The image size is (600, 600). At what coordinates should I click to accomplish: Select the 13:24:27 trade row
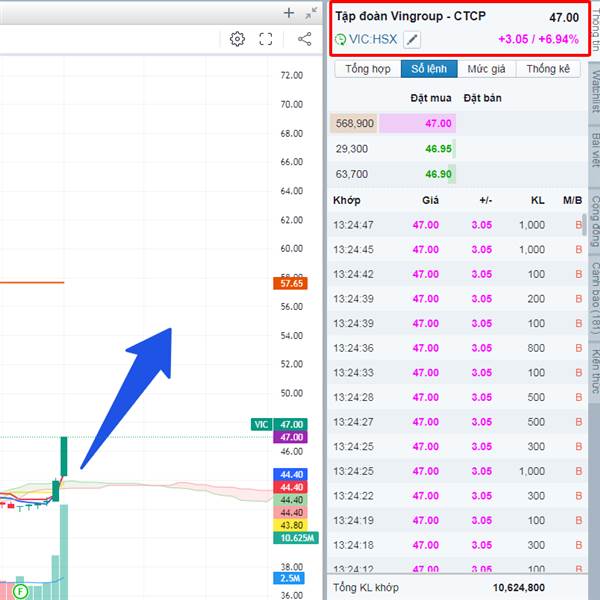(x=457, y=422)
